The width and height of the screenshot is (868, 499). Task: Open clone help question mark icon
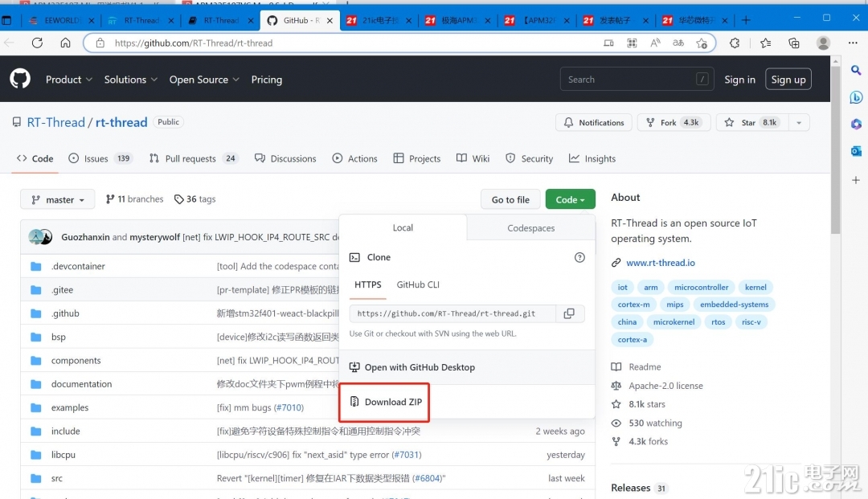(579, 257)
